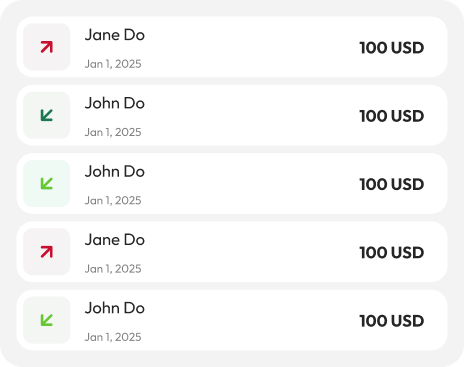Click the date under the first Jane Do

113,64
